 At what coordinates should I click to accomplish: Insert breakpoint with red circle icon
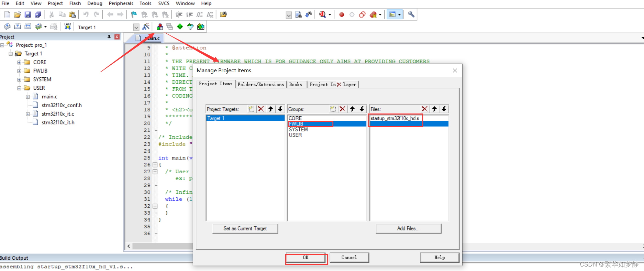342,14
